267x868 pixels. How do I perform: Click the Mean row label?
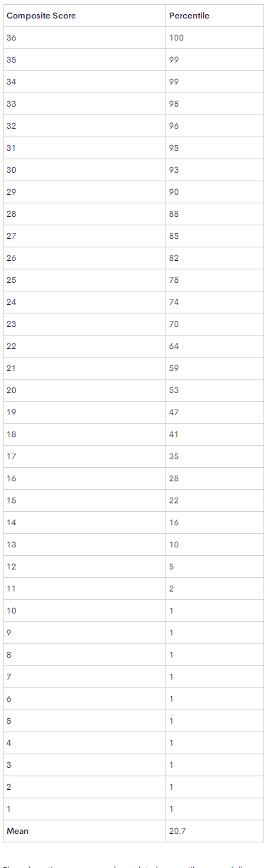pyautogui.click(x=16, y=830)
